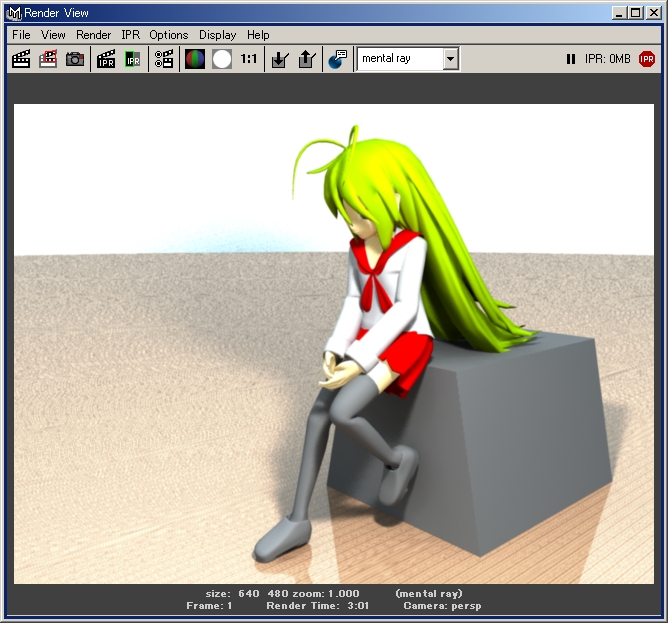Click the Redo Previous Render clapperboard icon
668x623 pixels.
[x=21, y=59]
